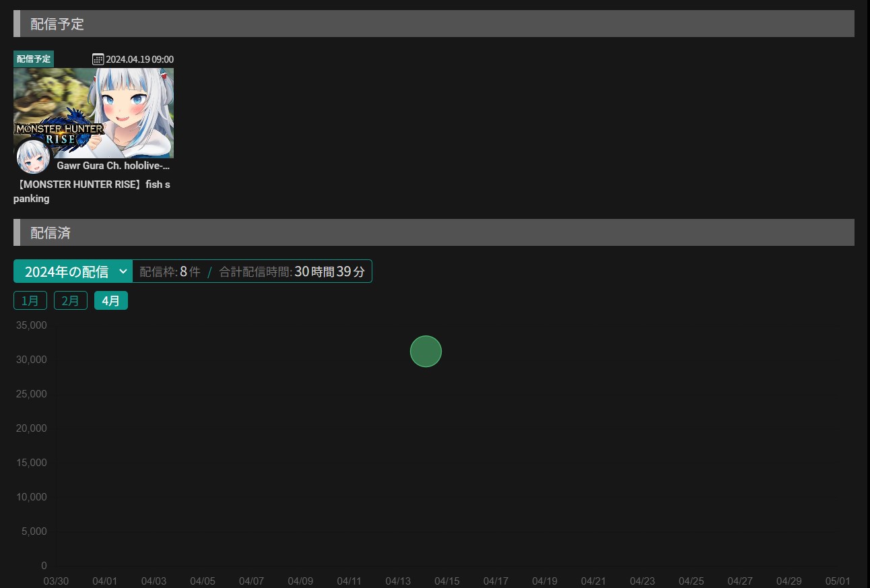The image size is (870, 588).
Task: Open the 2024年の配信 year dropdown
Action: tap(73, 271)
